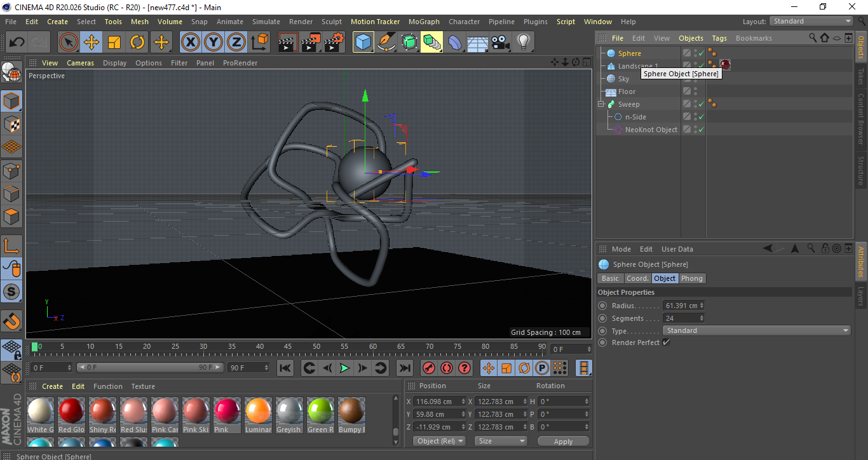Open the Size mode dropdown
The width and height of the screenshot is (868, 460).
click(x=502, y=441)
